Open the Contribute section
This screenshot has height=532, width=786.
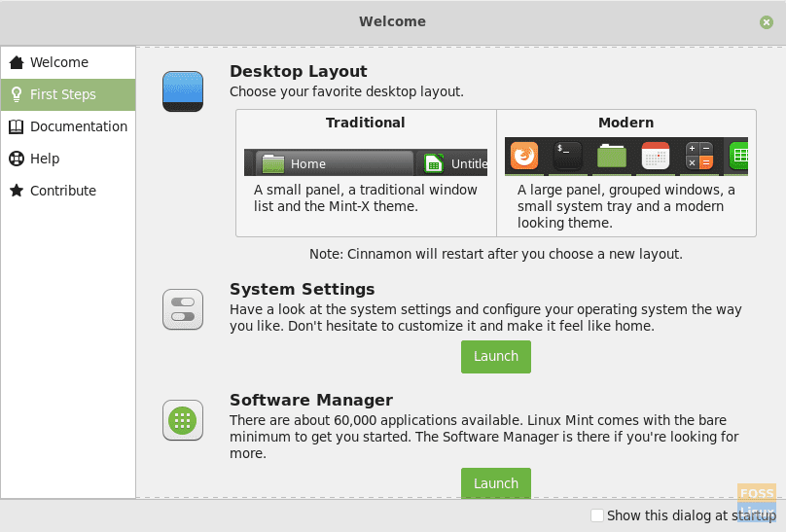tap(68, 191)
